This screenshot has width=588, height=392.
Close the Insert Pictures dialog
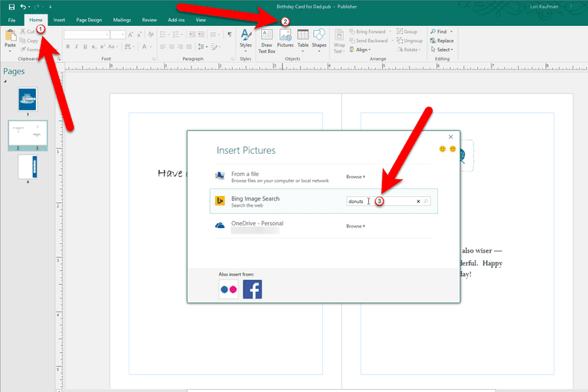point(451,137)
